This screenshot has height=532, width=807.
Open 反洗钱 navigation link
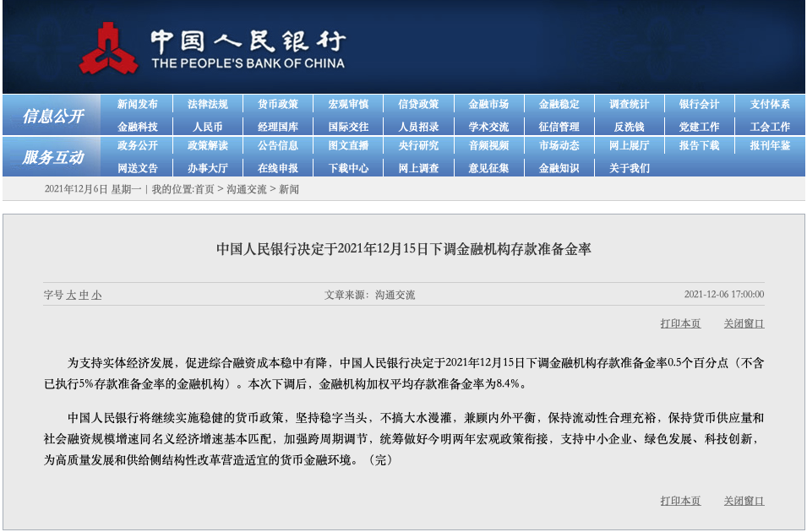(629, 127)
